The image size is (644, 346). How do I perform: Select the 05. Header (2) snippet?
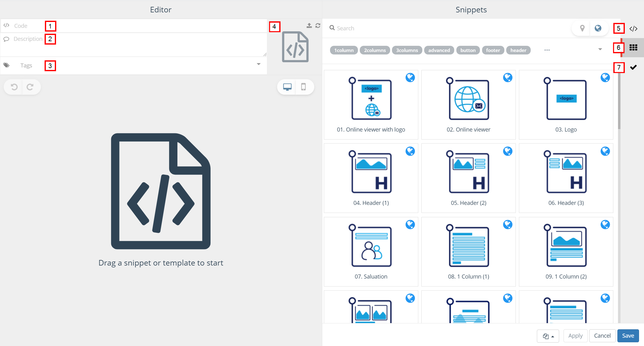pos(468,178)
